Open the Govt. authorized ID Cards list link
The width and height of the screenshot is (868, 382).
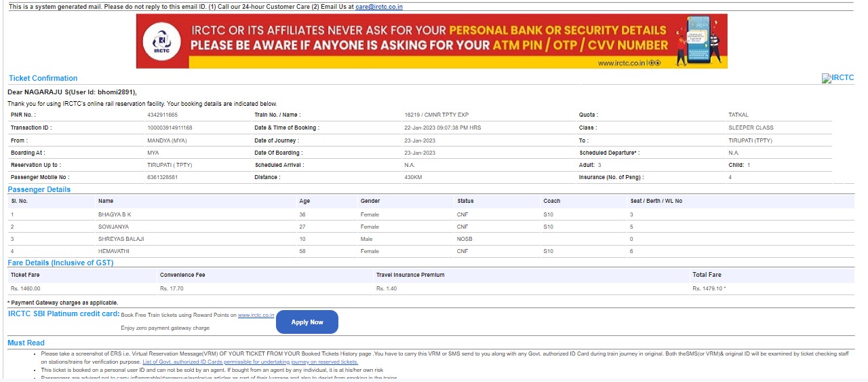pyautogui.click(x=250, y=362)
